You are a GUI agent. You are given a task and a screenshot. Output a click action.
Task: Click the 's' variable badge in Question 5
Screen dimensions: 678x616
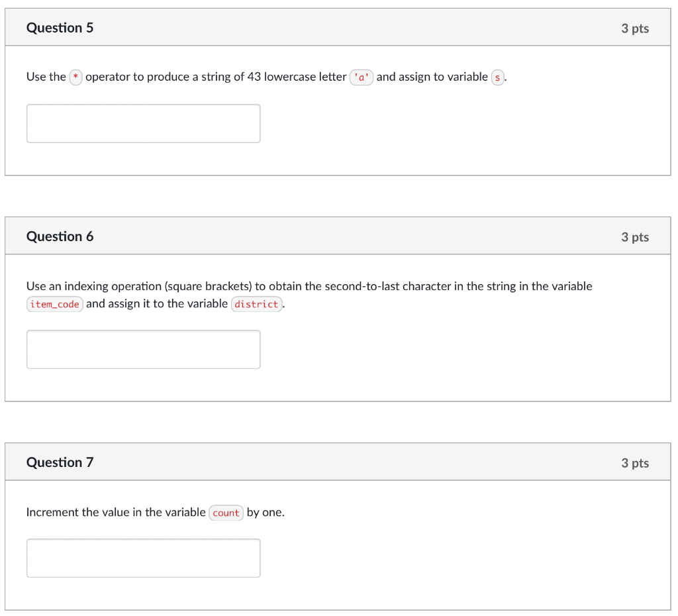[497, 77]
